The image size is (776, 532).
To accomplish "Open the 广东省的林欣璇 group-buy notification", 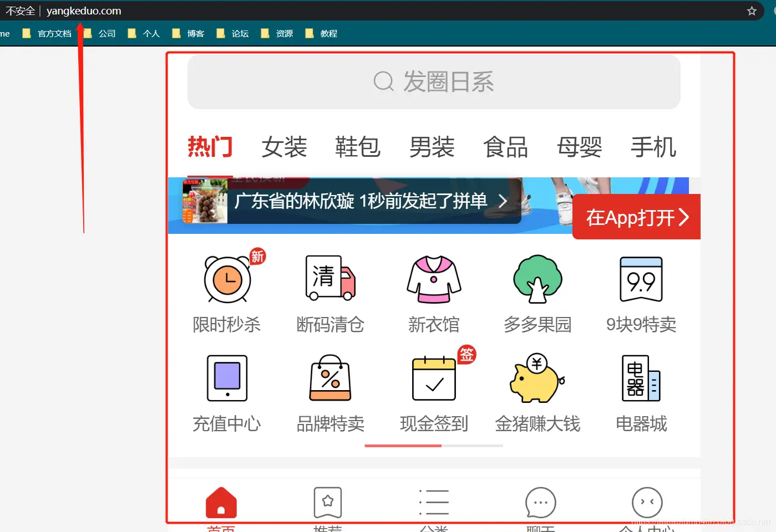I will 351,201.
